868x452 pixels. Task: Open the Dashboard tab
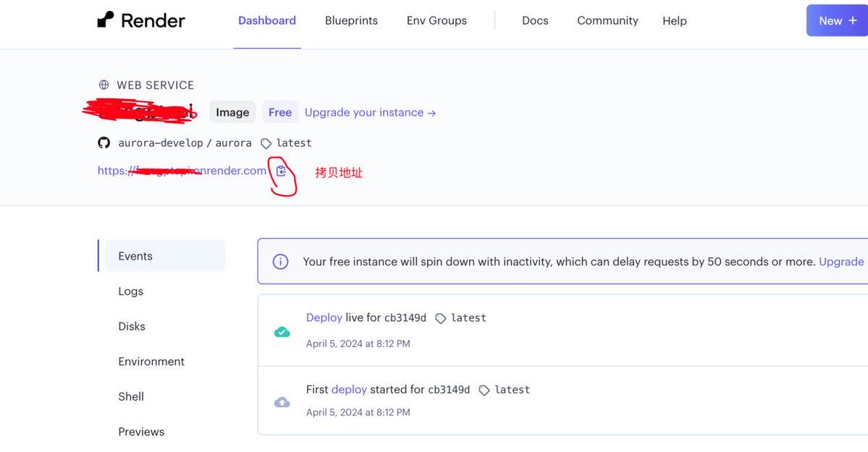267,20
